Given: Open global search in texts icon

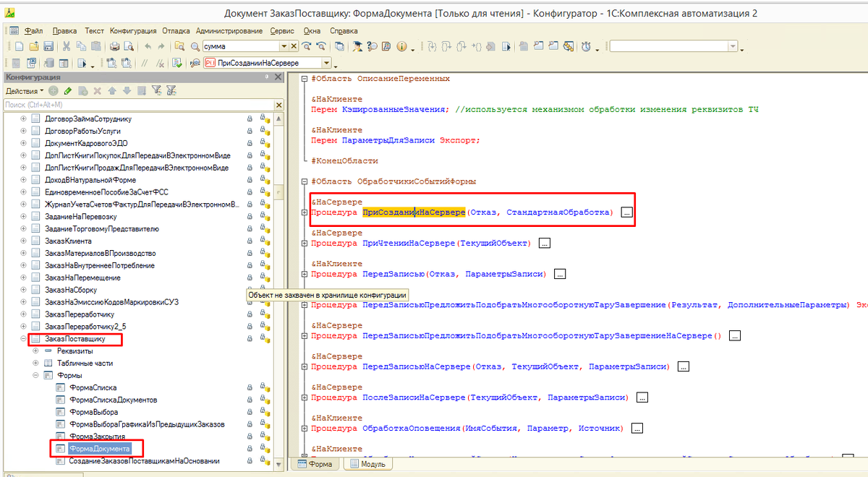Looking at the screenshot, I should [x=179, y=46].
